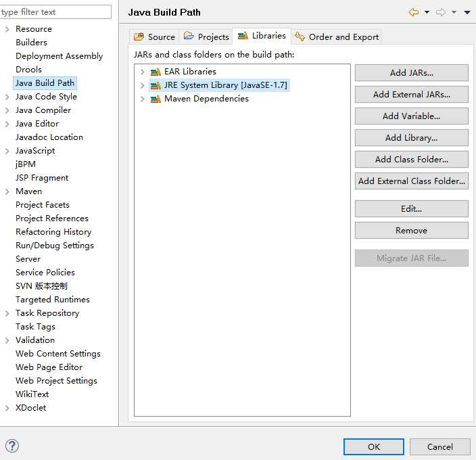Screen dimensions: 476x460
Task: Expand the Maven category in sidebar
Action: [x=7, y=191]
